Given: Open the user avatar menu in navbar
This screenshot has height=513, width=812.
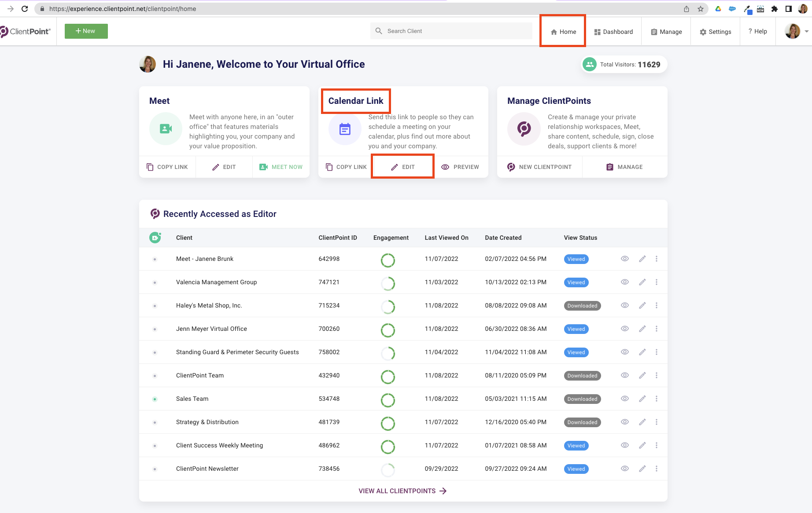Looking at the screenshot, I should click(x=793, y=31).
